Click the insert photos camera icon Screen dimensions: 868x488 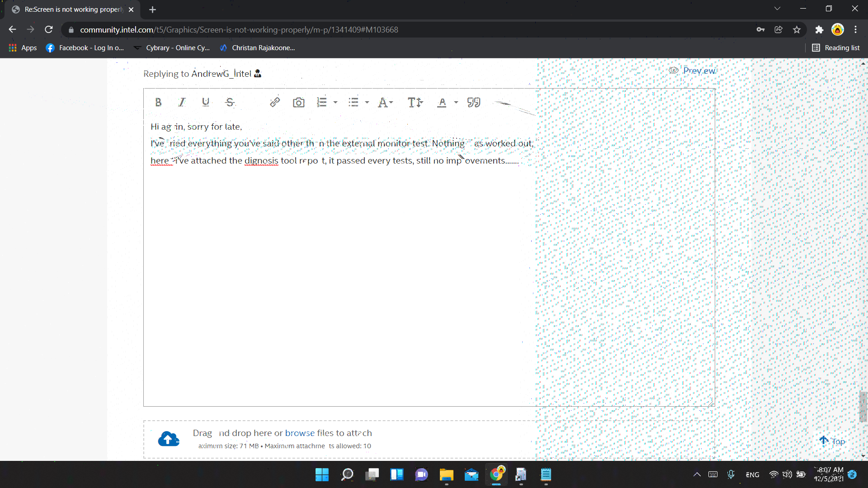298,103
